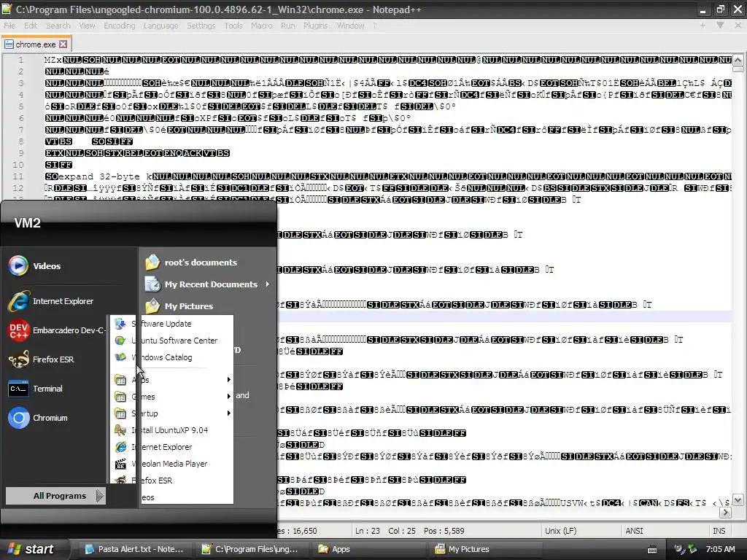Open the Encoding menu
Image resolution: width=747 pixels, height=560 pixels.
coord(120,26)
